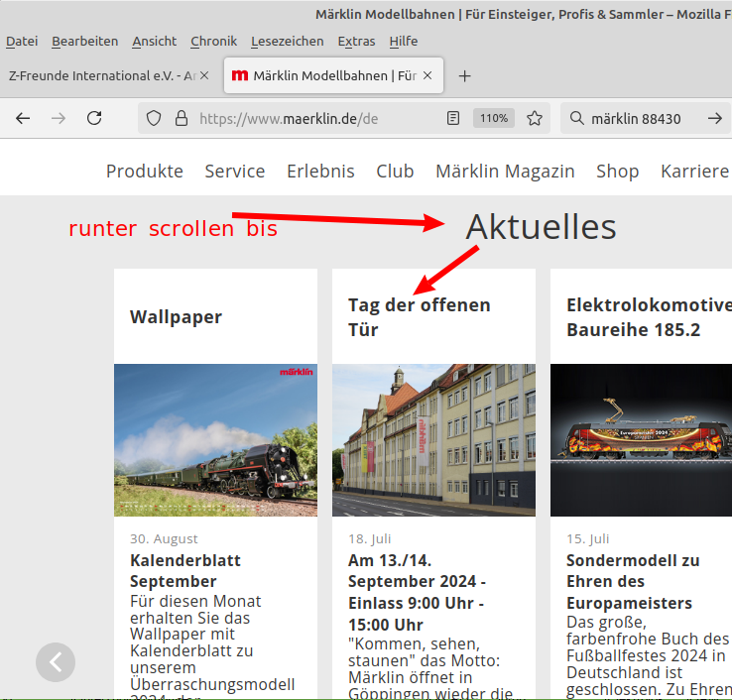The height and width of the screenshot is (700, 732).
Task: Open the Lesezeichen menu
Action: [x=287, y=41]
